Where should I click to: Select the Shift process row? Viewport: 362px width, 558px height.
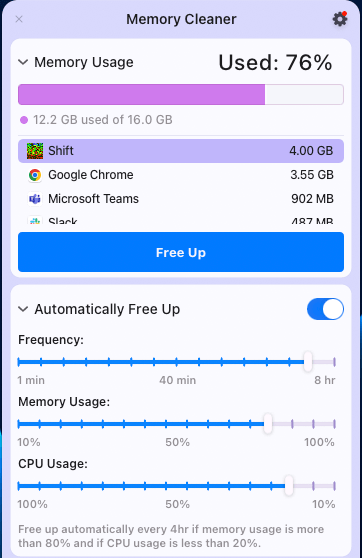tap(181, 151)
